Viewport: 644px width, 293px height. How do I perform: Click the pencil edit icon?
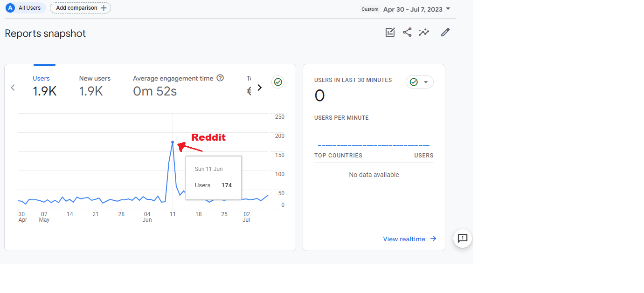[445, 32]
